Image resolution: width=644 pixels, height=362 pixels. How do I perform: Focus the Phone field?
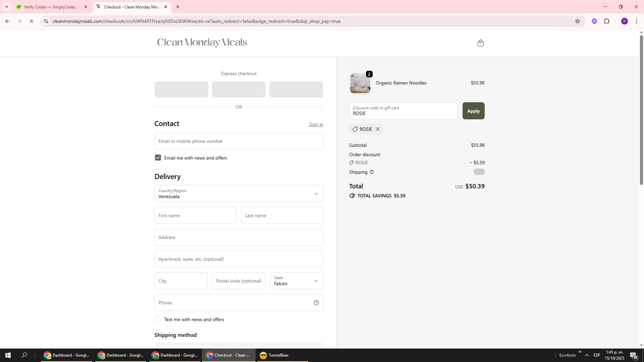[x=239, y=302]
